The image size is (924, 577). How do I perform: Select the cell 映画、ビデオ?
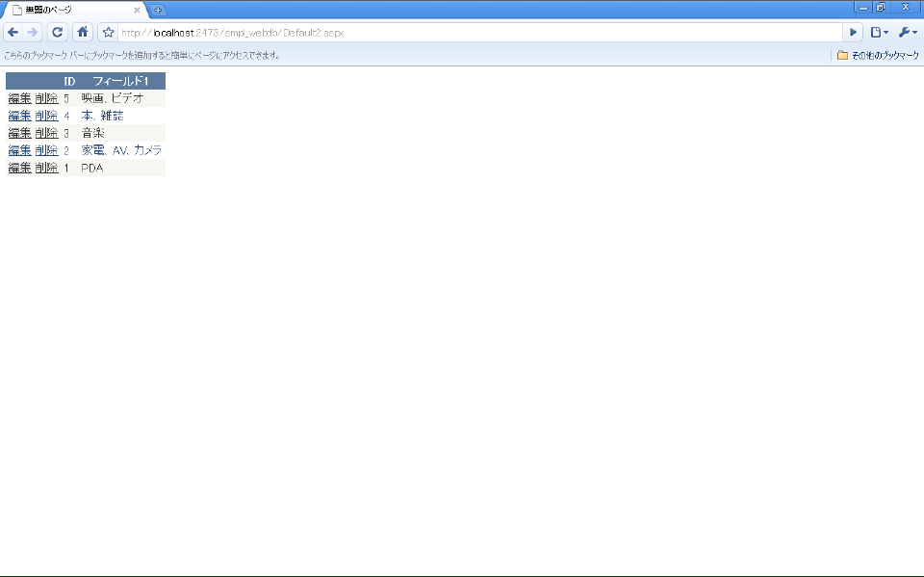click(112, 98)
